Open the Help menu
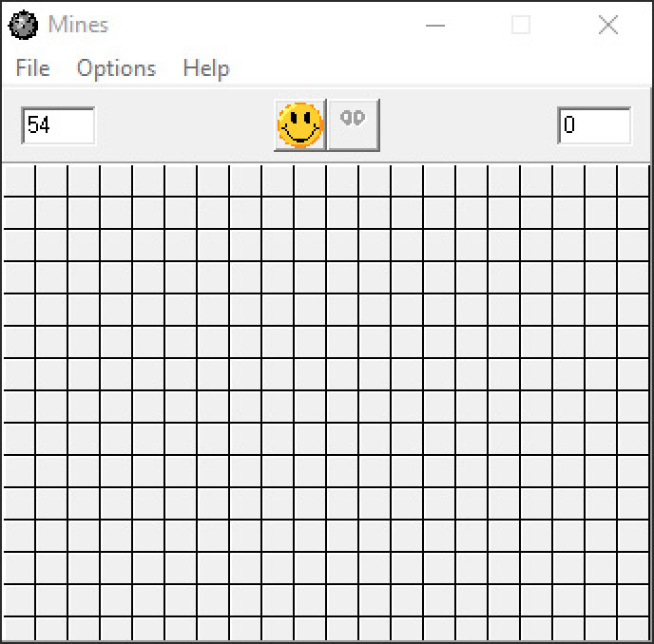 [x=205, y=68]
